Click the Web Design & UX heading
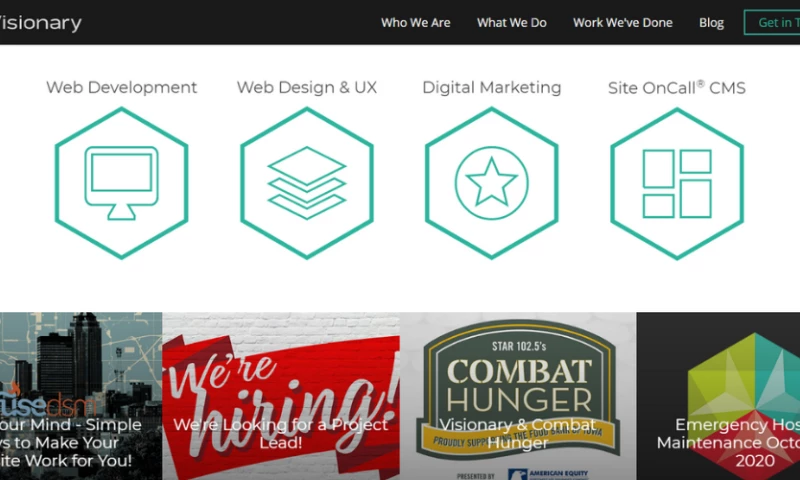This screenshot has height=480, width=800. pos(307,87)
